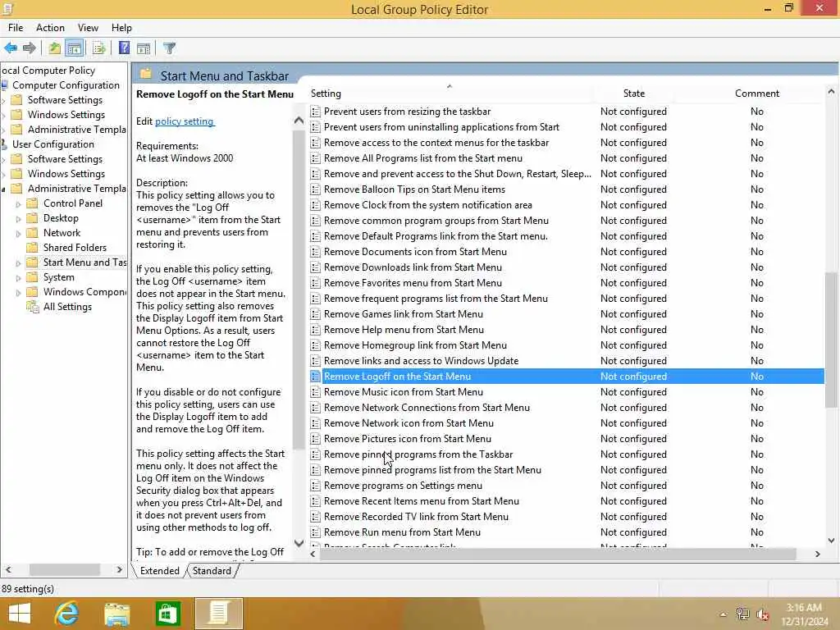Click the Group Policy Editor taskbar icon
Viewport: 840px width, 630px height.
point(218,614)
